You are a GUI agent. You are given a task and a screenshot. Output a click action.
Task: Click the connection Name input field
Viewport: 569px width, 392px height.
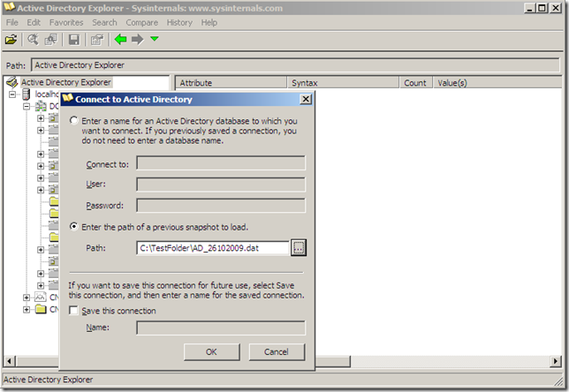[221, 328]
